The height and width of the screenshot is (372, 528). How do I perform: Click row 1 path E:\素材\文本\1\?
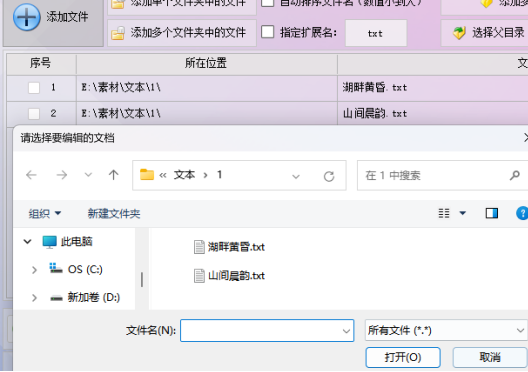pos(121,88)
